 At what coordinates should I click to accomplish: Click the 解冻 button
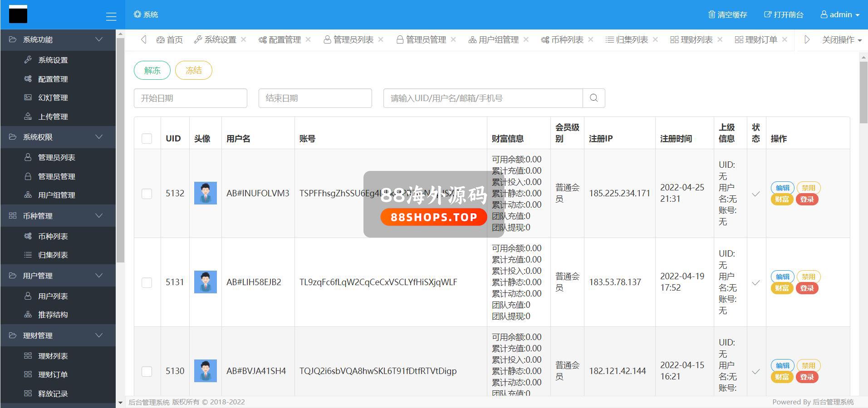coord(152,70)
